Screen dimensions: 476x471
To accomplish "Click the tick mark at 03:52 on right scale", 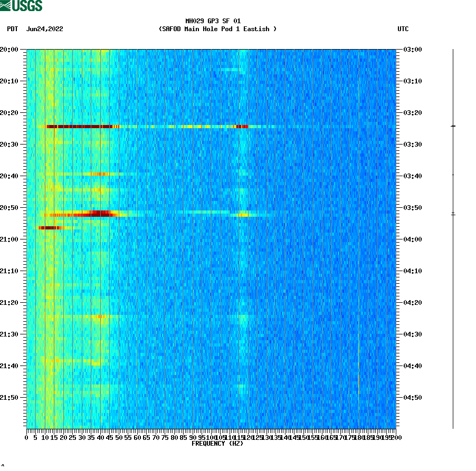I will tap(453, 214).
